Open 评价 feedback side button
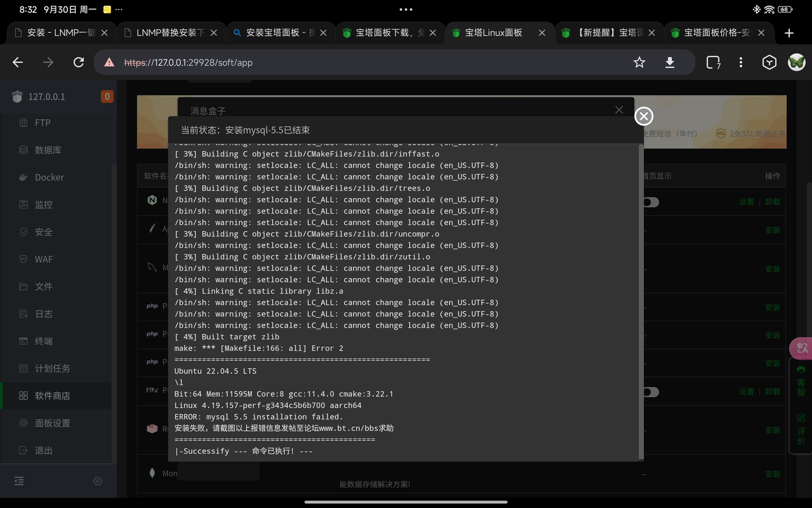812x508 pixels. (x=801, y=430)
